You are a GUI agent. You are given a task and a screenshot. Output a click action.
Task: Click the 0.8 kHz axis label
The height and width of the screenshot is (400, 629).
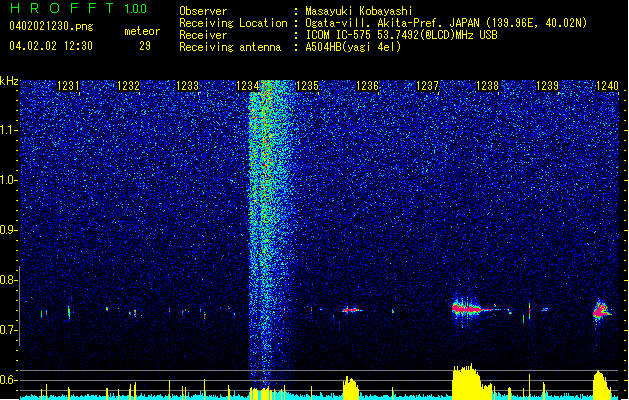tap(8, 280)
